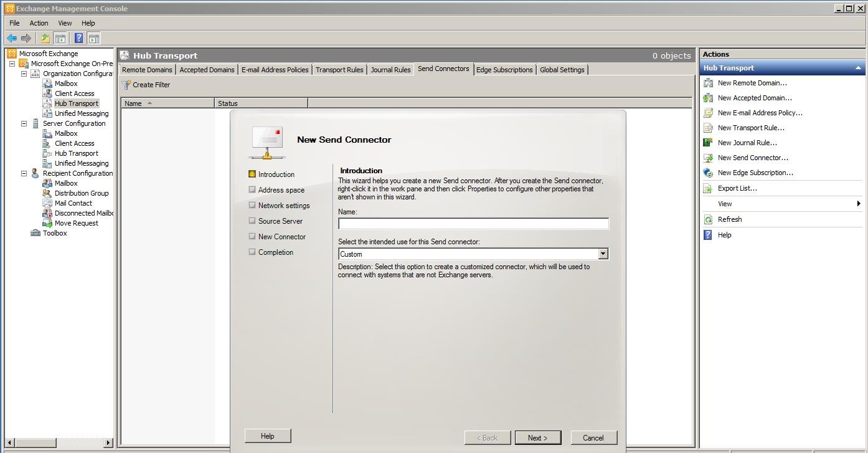Click the Next button in wizard
The width and height of the screenshot is (868, 453).
537,437
